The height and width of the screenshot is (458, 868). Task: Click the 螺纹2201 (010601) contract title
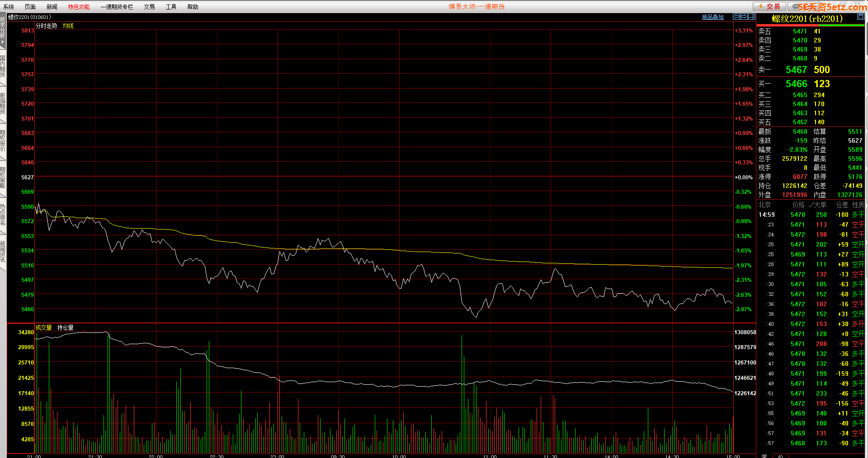29,17
